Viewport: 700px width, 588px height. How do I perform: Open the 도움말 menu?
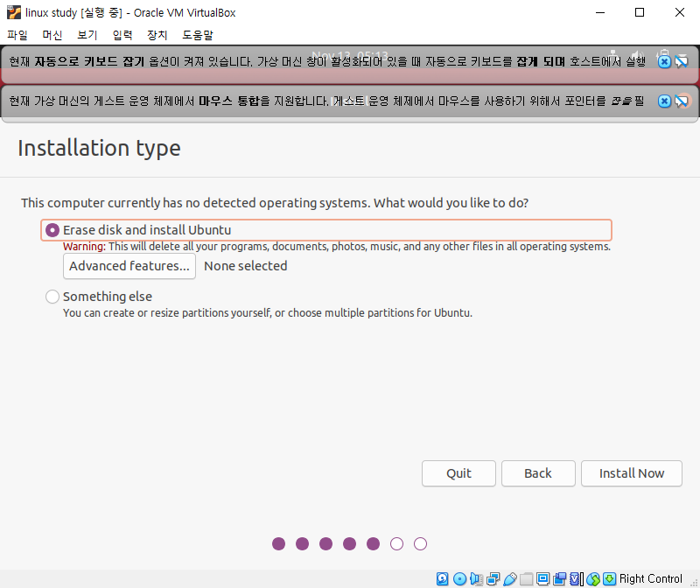[198, 35]
